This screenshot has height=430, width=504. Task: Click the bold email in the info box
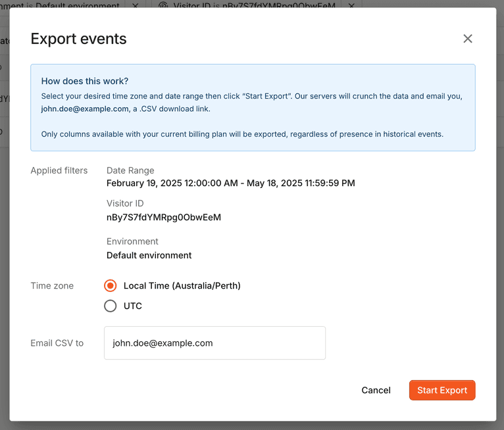85,108
